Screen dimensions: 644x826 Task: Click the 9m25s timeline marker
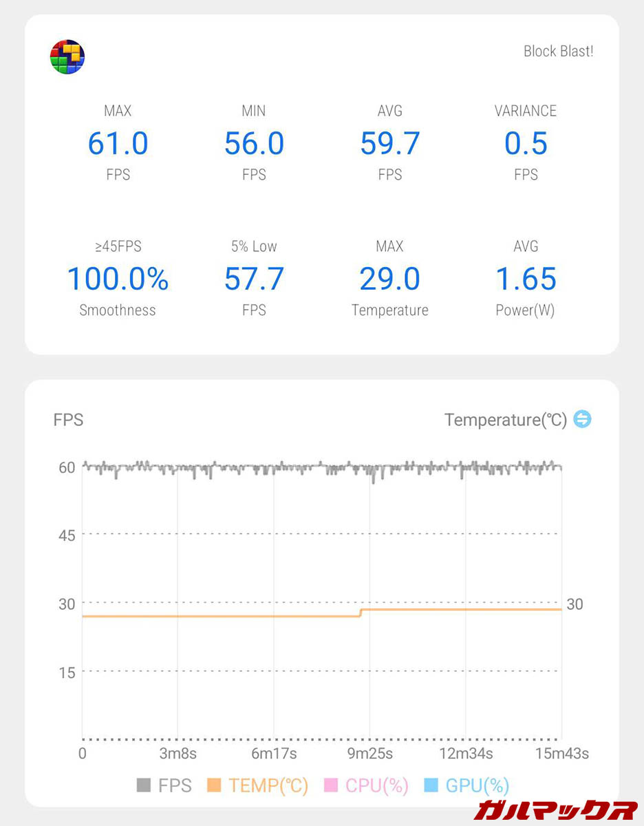(370, 754)
